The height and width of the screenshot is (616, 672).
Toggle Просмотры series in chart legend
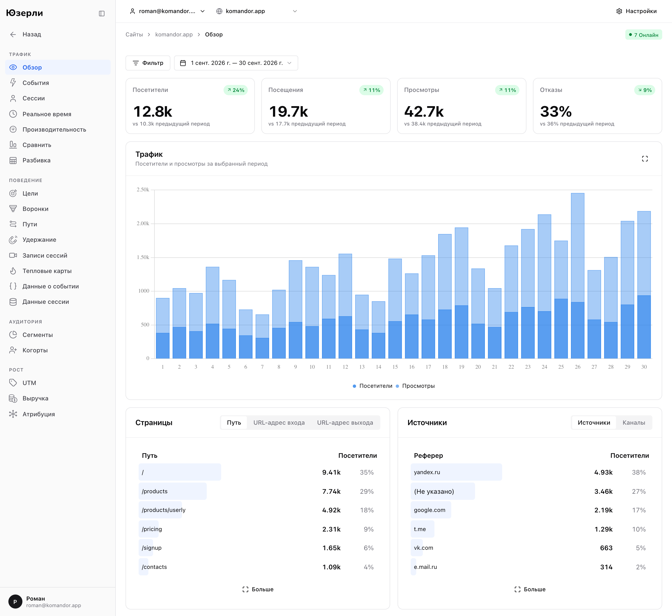pos(415,386)
